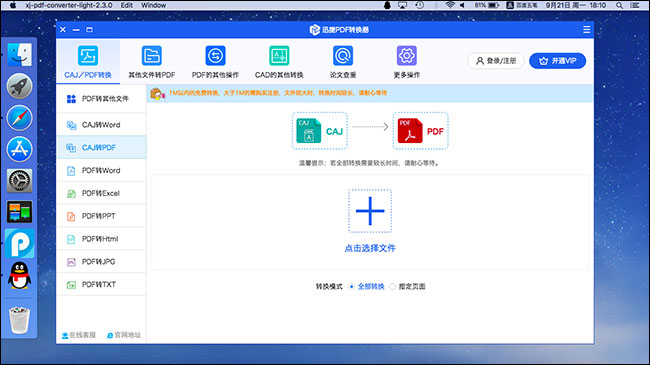The height and width of the screenshot is (365, 650).
Task: Click the Wi-Fi icon in menu bar
Action: (x=450, y=5)
